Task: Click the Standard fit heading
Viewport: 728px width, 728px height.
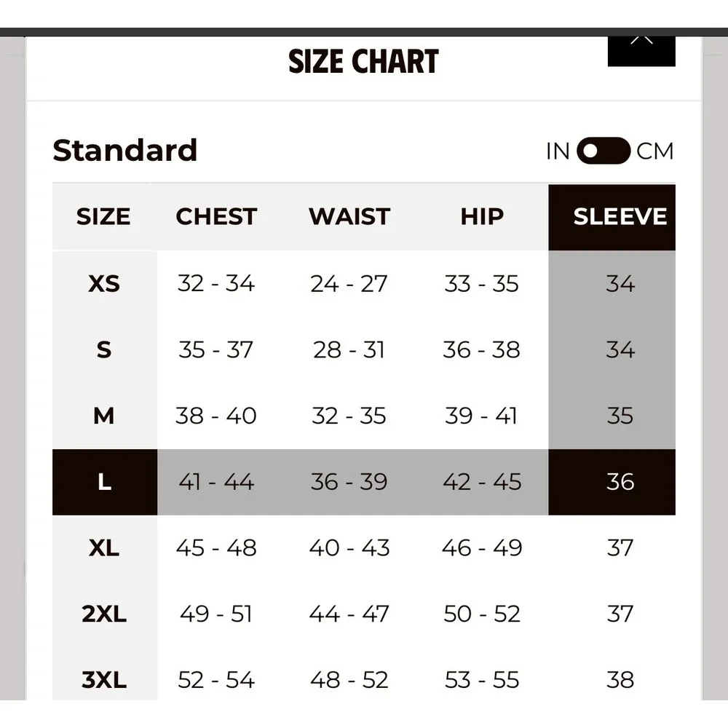Action: (x=125, y=151)
